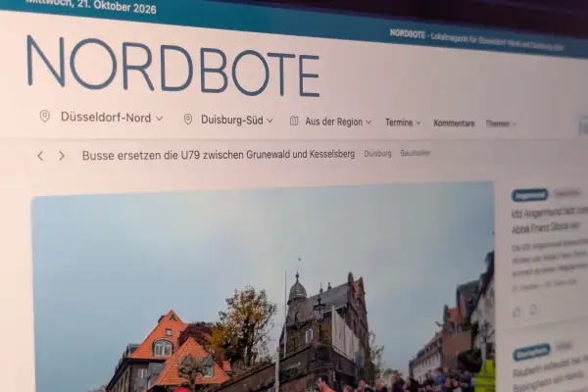Image resolution: width=588 pixels, height=392 pixels.
Task: Click the NORDBOTE site logo
Action: click(x=173, y=66)
